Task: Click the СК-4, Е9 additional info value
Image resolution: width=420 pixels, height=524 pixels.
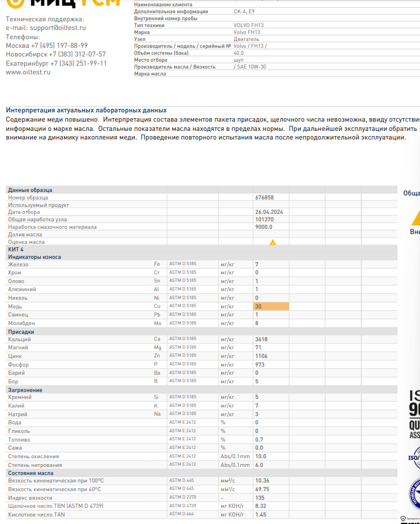Action: click(244, 12)
